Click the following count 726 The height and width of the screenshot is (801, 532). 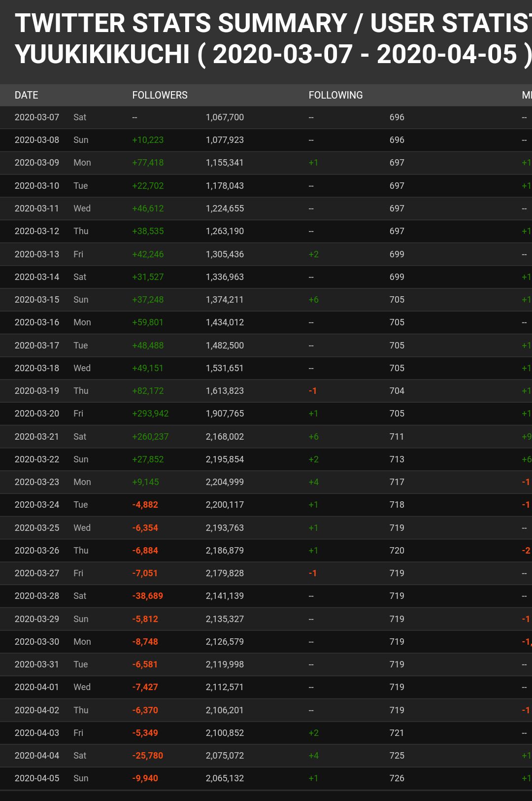coord(397,778)
